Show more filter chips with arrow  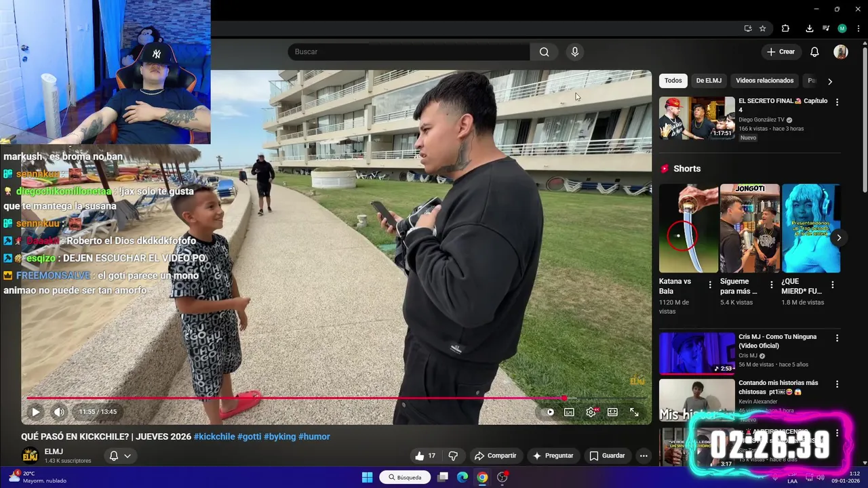click(829, 81)
